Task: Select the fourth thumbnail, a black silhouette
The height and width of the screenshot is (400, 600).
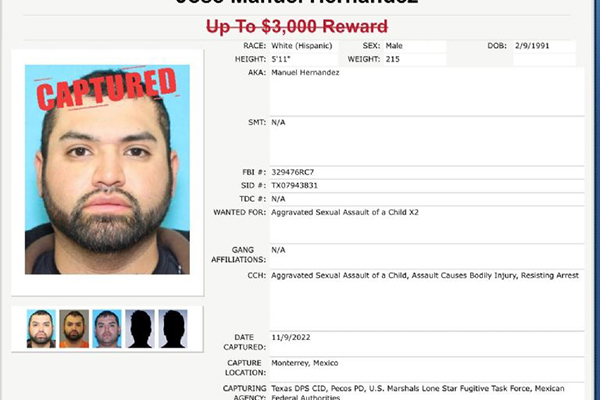Action: click(x=140, y=329)
